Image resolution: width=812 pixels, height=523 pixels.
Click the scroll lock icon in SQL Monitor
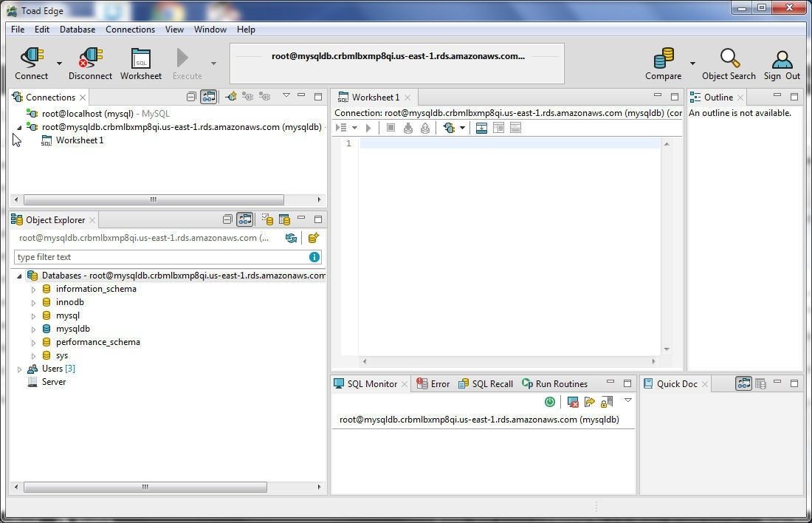[x=607, y=402]
